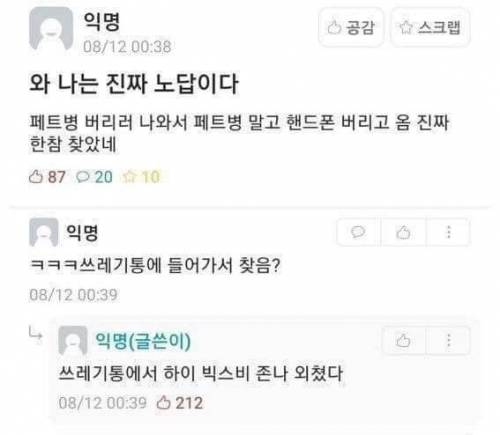The height and width of the screenshot is (435, 500).
Task: Click the star scrap count 10
Action: pos(141,177)
